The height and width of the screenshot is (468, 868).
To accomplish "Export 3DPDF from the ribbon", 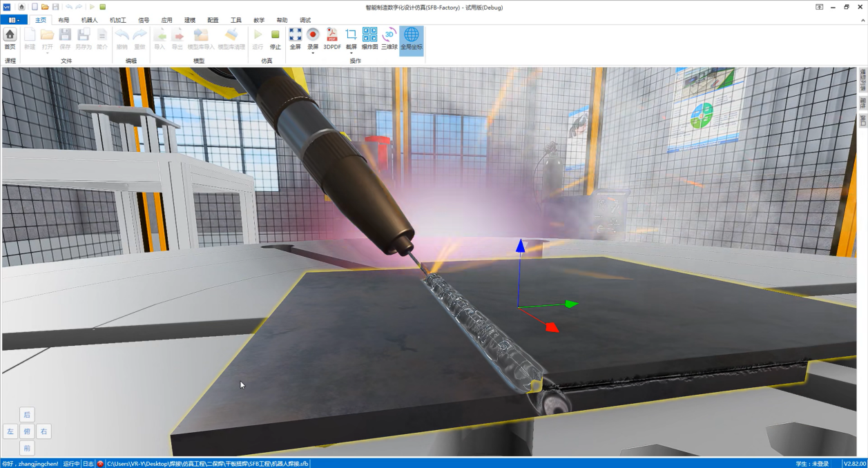I will click(332, 38).
